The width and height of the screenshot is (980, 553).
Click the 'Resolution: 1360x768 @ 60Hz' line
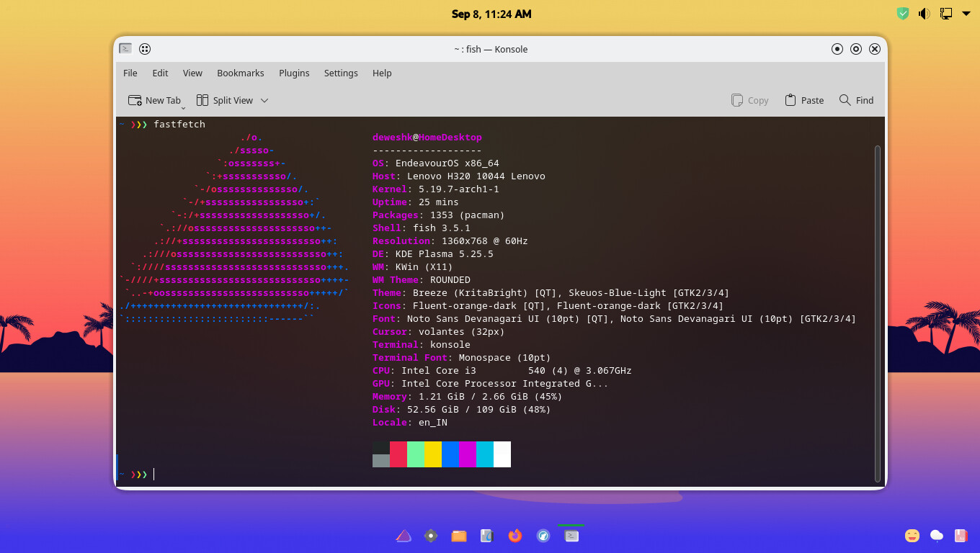[450, 241]
